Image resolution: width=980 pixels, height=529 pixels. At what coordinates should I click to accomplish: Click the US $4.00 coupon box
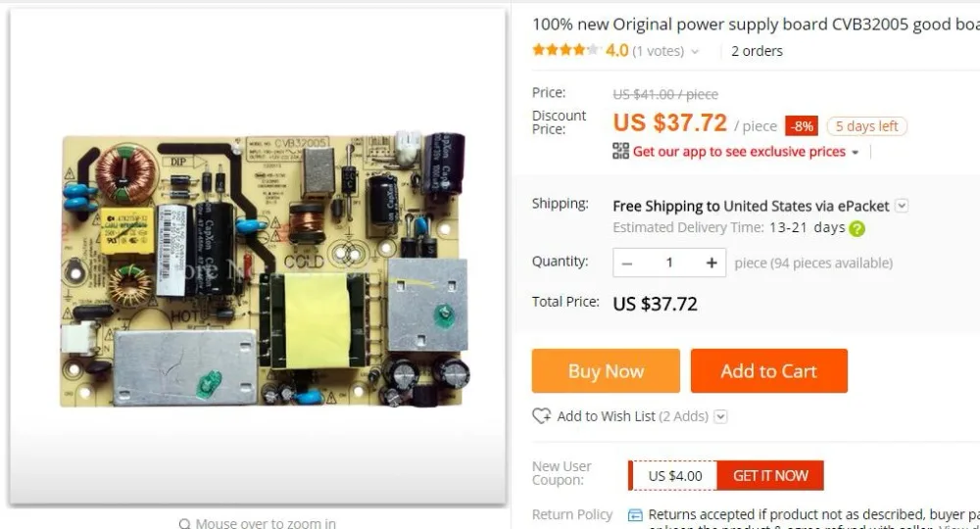click(x=674, y=476)
